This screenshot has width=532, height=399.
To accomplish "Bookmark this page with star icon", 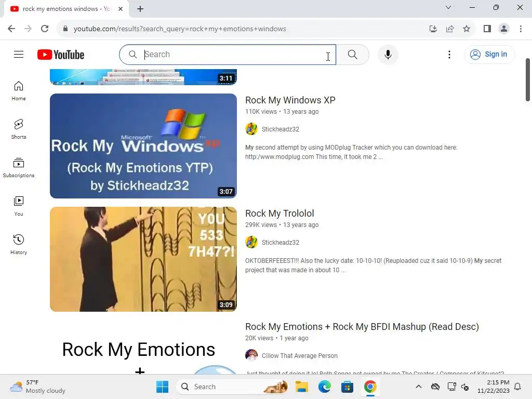I will [x=467, y=29].
